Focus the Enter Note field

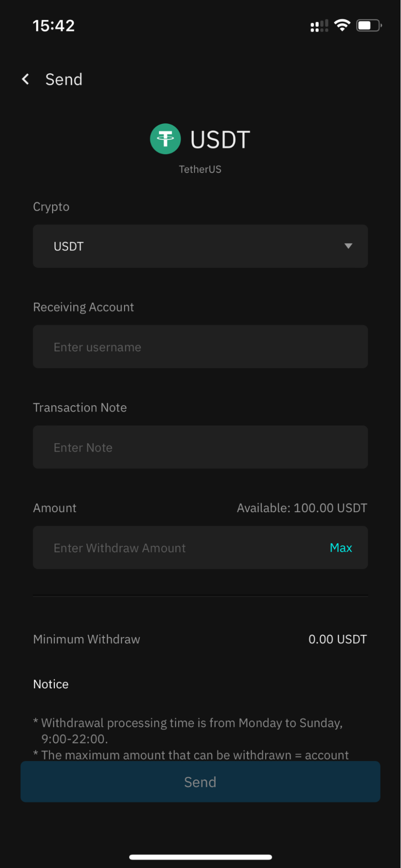pos(200,447)
